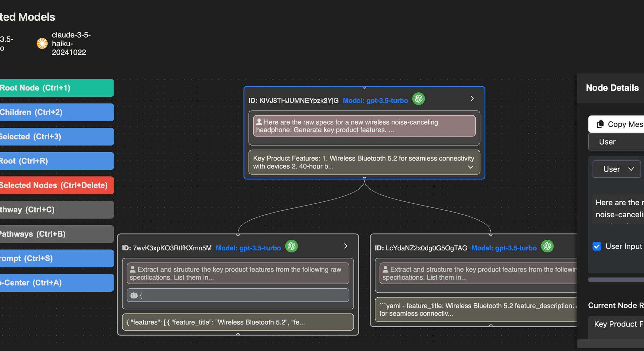Click the OpenAI logo on node KiVJ8THJUMNEYpzk3YjG
The image size is (644, 351).
[x=418, y=99]
